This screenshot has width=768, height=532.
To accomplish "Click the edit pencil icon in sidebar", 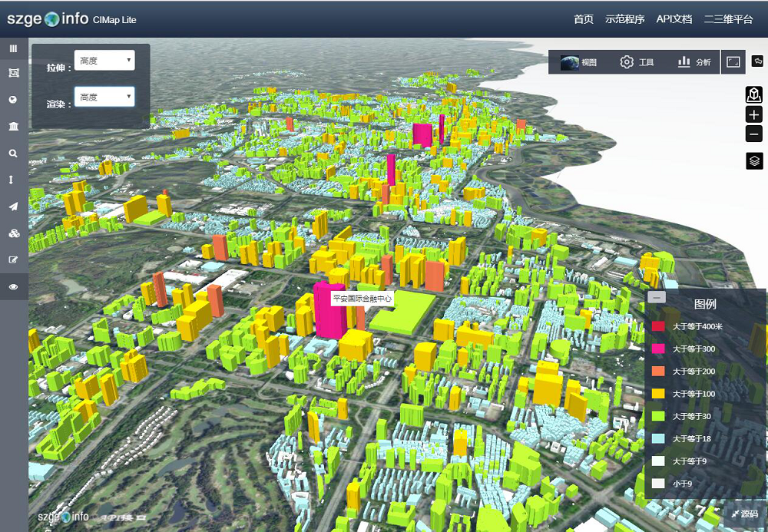I will [x=13, y=259].
